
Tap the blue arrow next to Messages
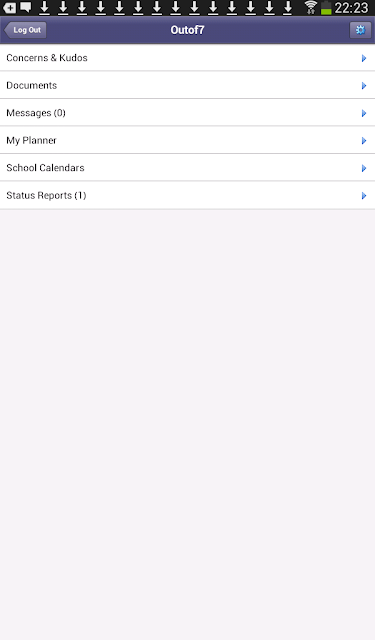click(x=364, y=113)
